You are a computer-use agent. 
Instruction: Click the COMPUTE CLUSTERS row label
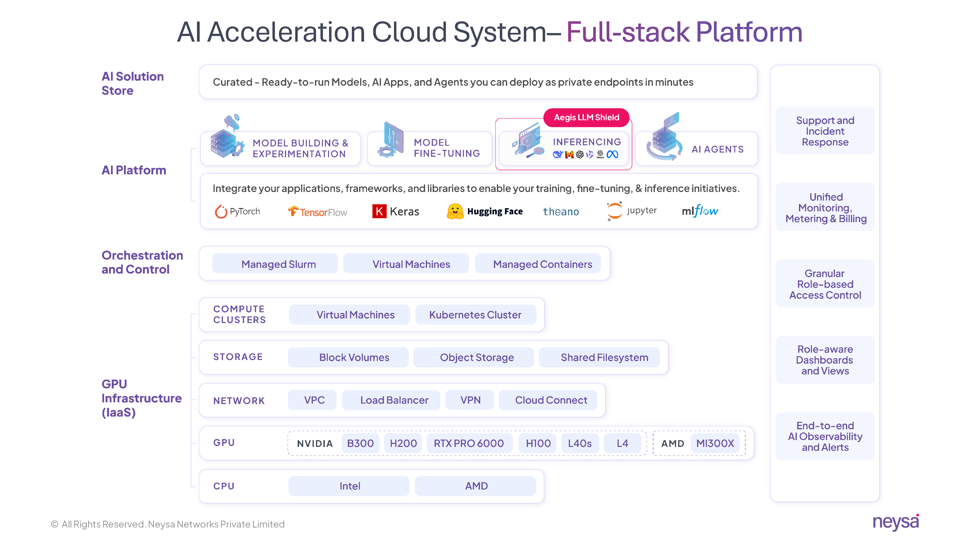click(239, 314)
